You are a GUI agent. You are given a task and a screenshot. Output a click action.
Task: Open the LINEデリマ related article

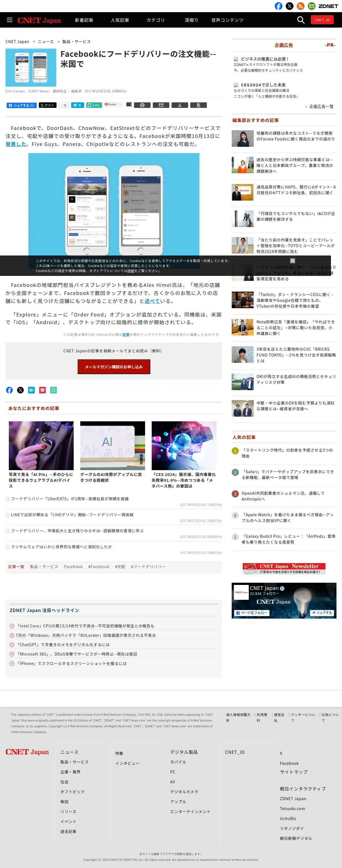(x=72, y=515)
